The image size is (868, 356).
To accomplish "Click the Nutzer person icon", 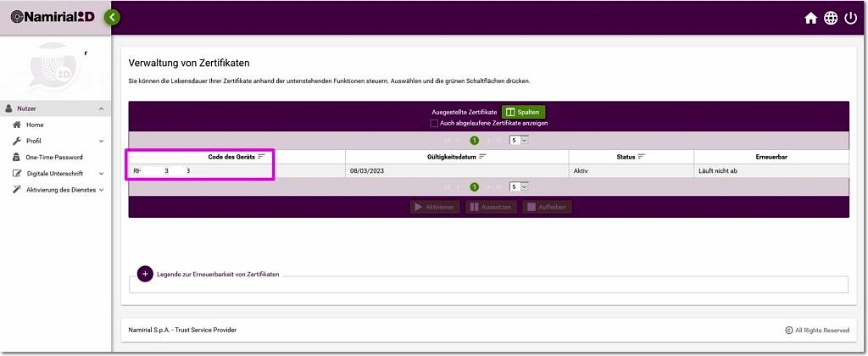I will (x=8, y=109).
